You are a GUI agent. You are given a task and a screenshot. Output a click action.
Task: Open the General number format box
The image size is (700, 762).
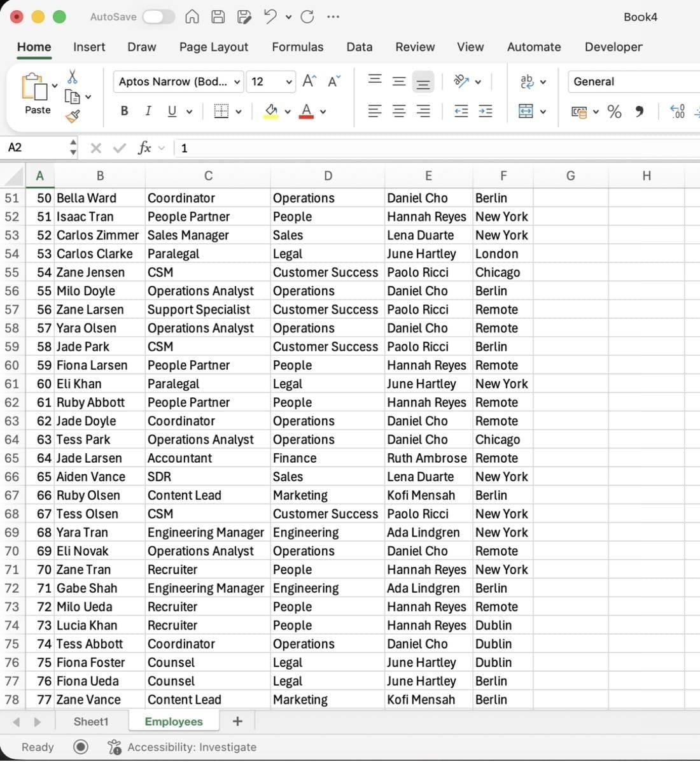(x=634, y=81)
